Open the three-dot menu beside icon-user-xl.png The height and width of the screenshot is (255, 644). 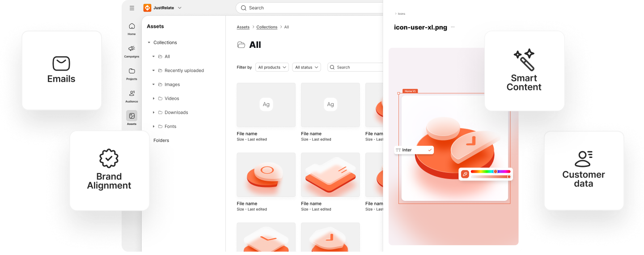click(453, 27)
